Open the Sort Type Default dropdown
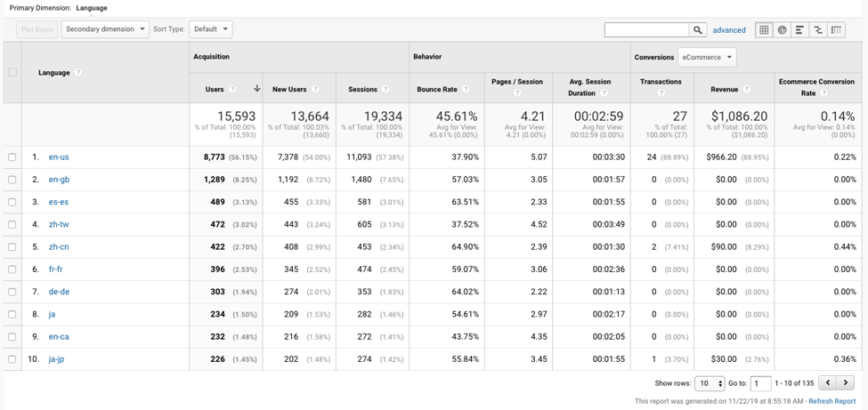Screen dimensions: 868x410 [211, 29]
